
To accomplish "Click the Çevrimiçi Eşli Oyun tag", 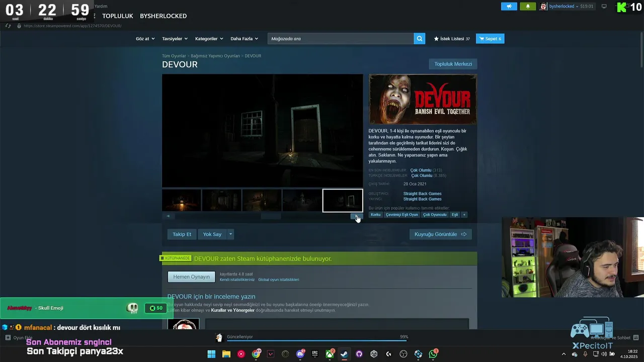I will click(402, 215).
